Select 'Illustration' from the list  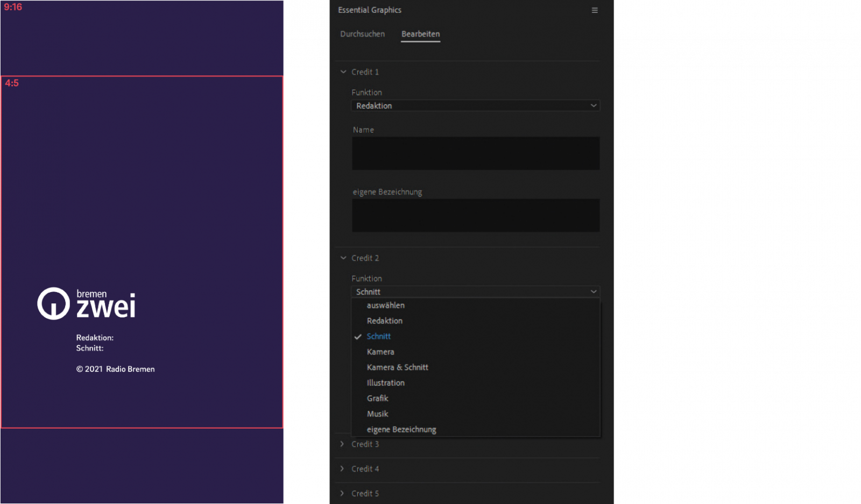click(385, 383)
